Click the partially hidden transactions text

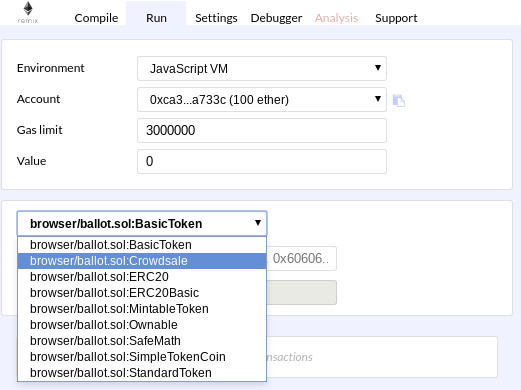tap(290, 357)
